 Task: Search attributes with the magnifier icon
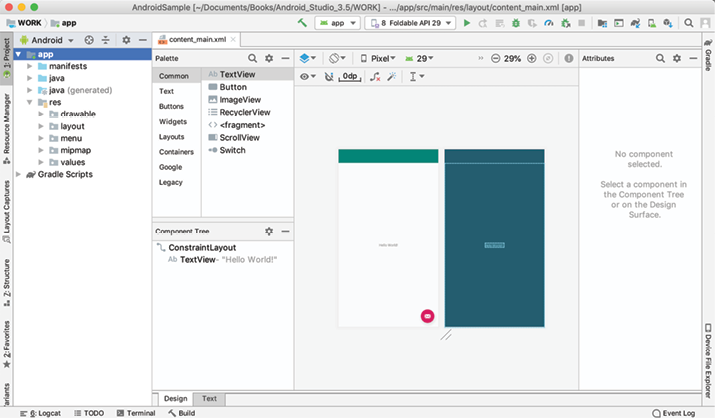point(660,58)
